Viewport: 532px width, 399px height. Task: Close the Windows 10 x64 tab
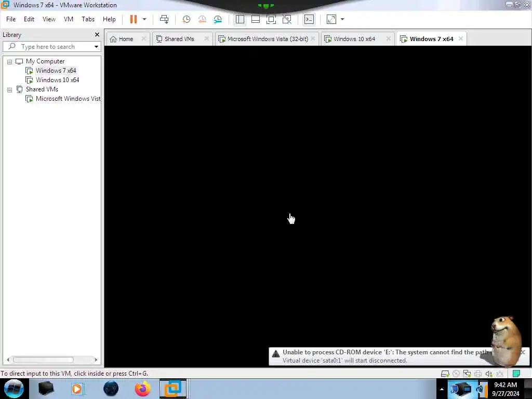(389, 38)
